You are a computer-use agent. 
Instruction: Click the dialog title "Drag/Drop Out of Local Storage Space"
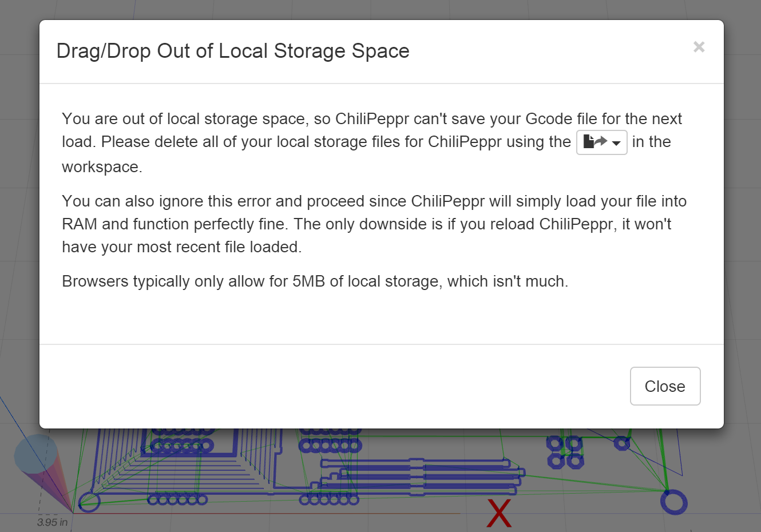233,51
